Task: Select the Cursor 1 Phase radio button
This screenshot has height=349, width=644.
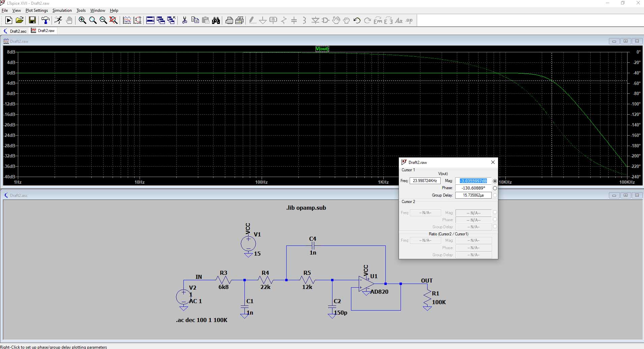Action: click(x=495, y=188)
